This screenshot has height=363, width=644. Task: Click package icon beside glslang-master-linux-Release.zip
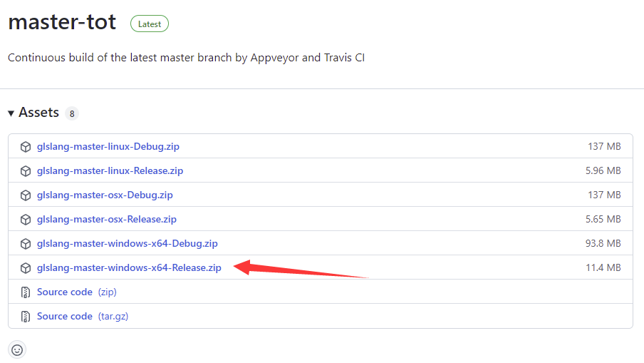(x=26, y=171)
